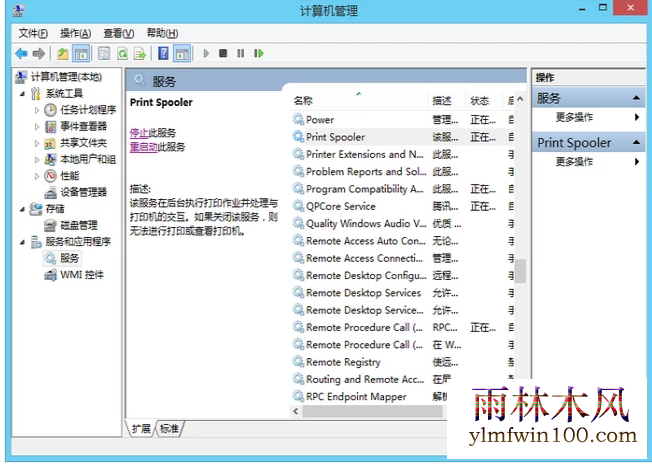
Task: Expand the 性能 tree node
Action: 37,176
